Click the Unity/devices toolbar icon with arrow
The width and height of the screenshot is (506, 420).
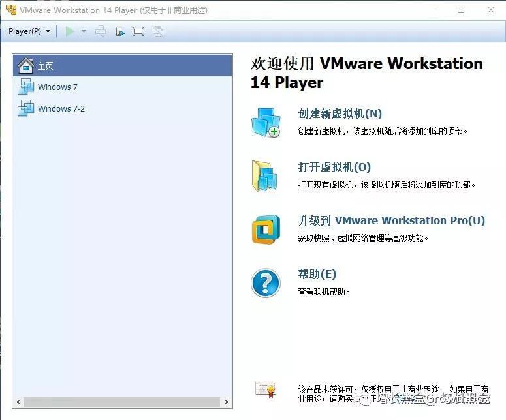pos(119,31)
